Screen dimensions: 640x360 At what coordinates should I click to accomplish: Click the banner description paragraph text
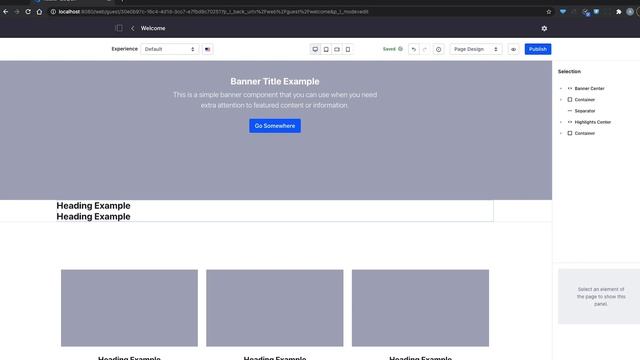click(x=275, y=100)
